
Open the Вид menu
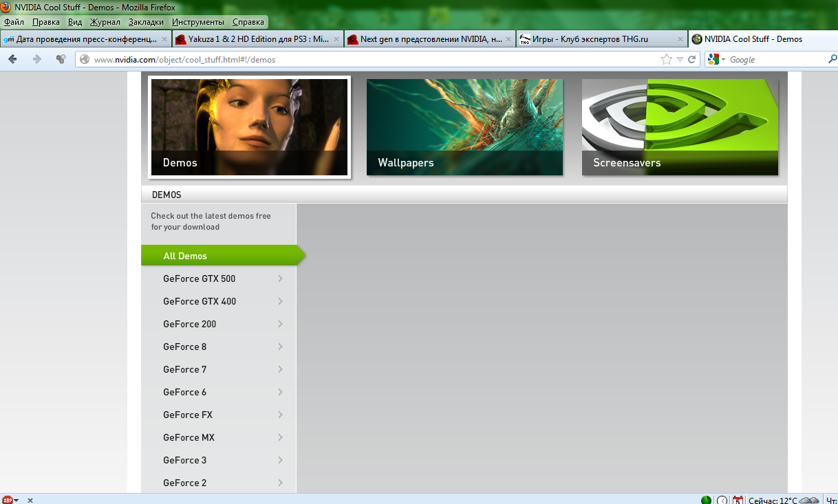75,22
